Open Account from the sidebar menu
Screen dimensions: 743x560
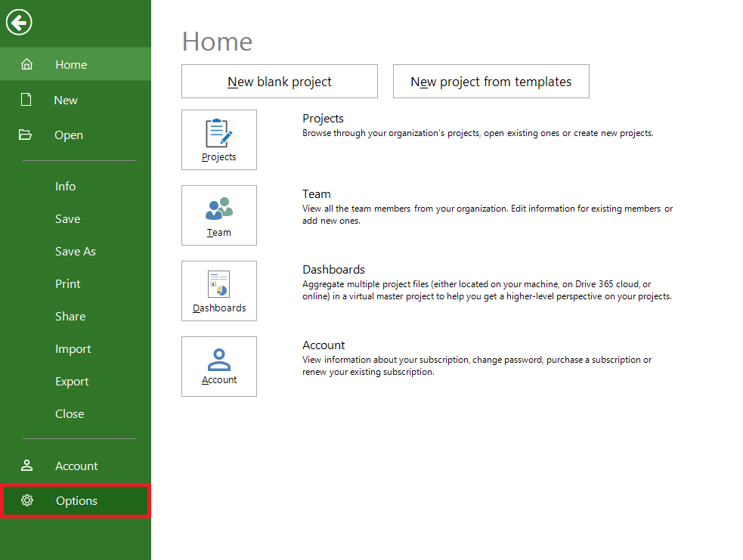(76, 466)
